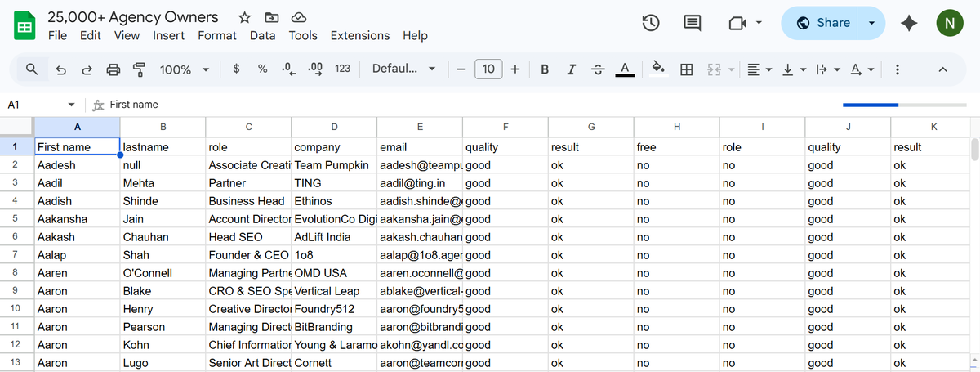Open the Tools menu
This screenshot has height=372, width=980.
[x=303, y=35]
